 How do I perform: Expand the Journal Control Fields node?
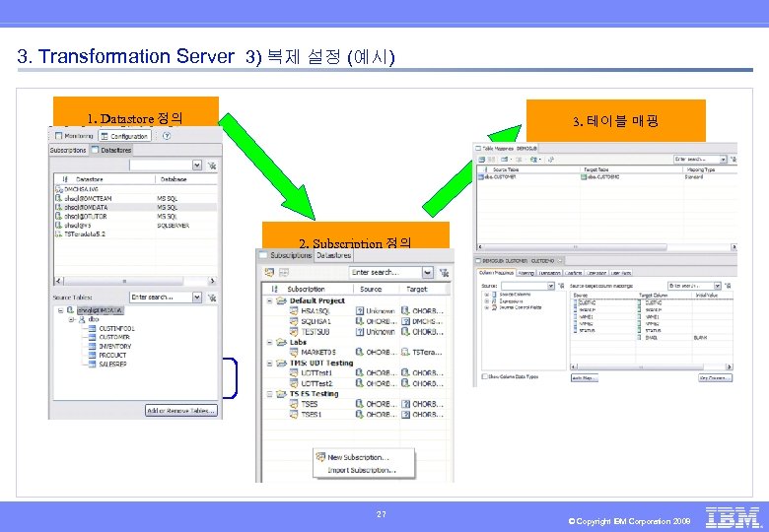(486, 307)
